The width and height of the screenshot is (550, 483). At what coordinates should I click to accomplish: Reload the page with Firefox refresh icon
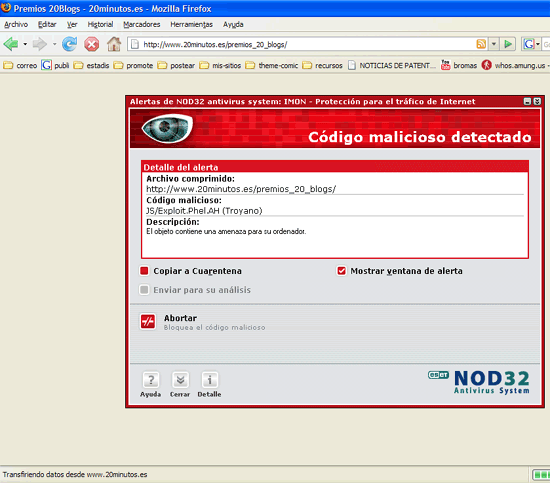[x=69, y=44]
